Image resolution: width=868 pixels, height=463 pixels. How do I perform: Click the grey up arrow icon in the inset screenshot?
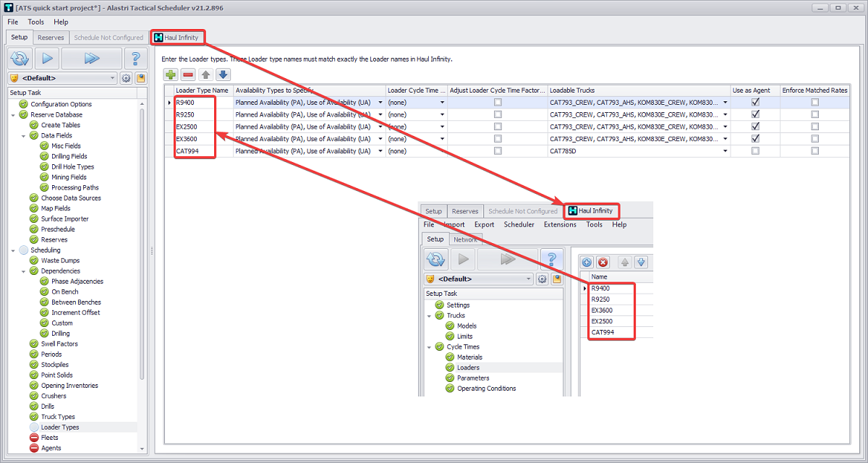click(624, 262)
